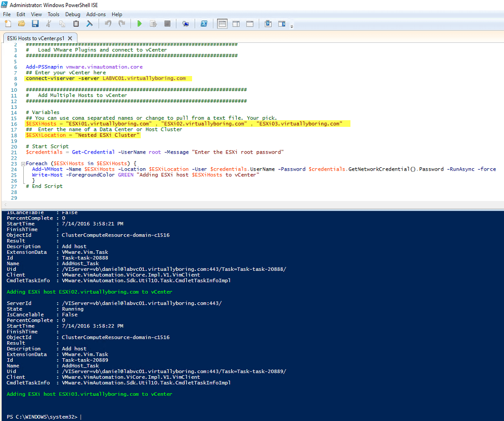Open a New Remote PowerShell Tab icon
This screenshot has height=421, width=504.
[x=185, y=23]
